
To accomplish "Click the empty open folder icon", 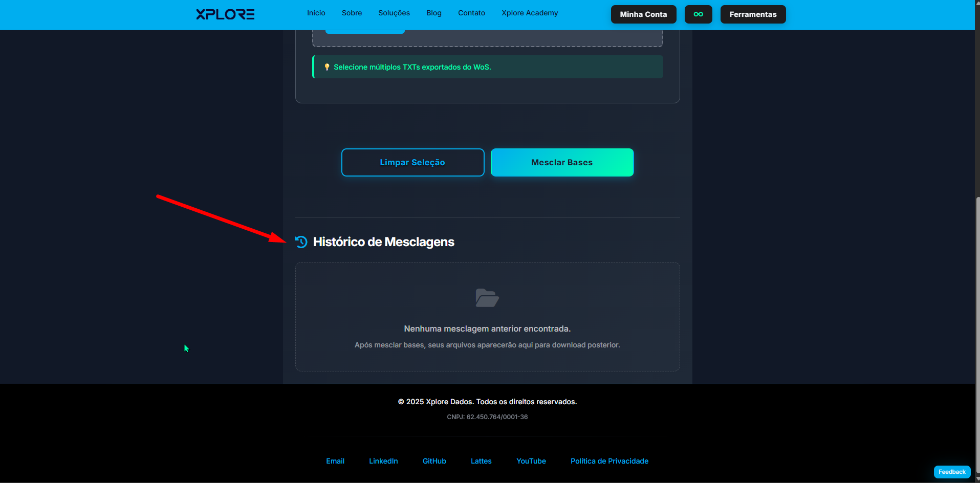I will (x=487, y=298).
